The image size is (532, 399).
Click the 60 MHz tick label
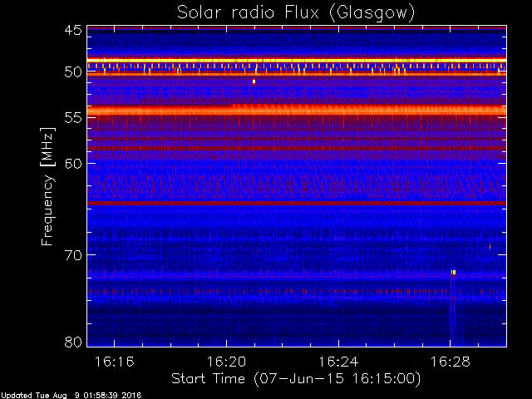tap(72, 164)
